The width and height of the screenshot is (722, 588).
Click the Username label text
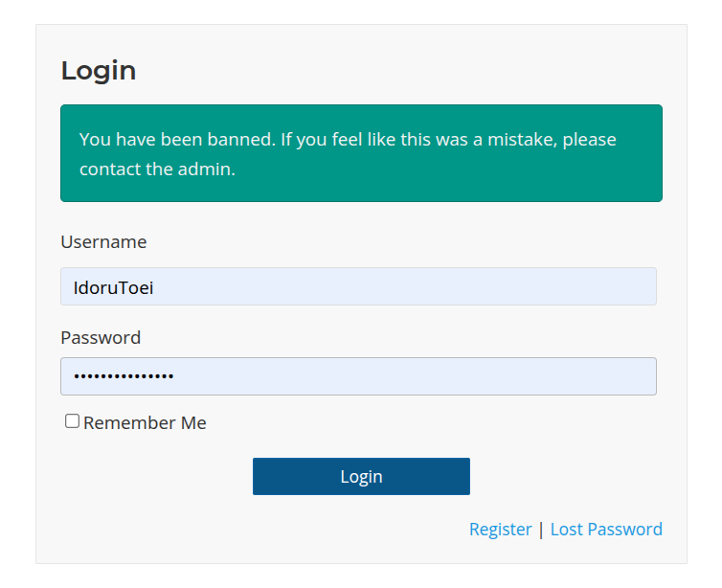tap(103, 242)
